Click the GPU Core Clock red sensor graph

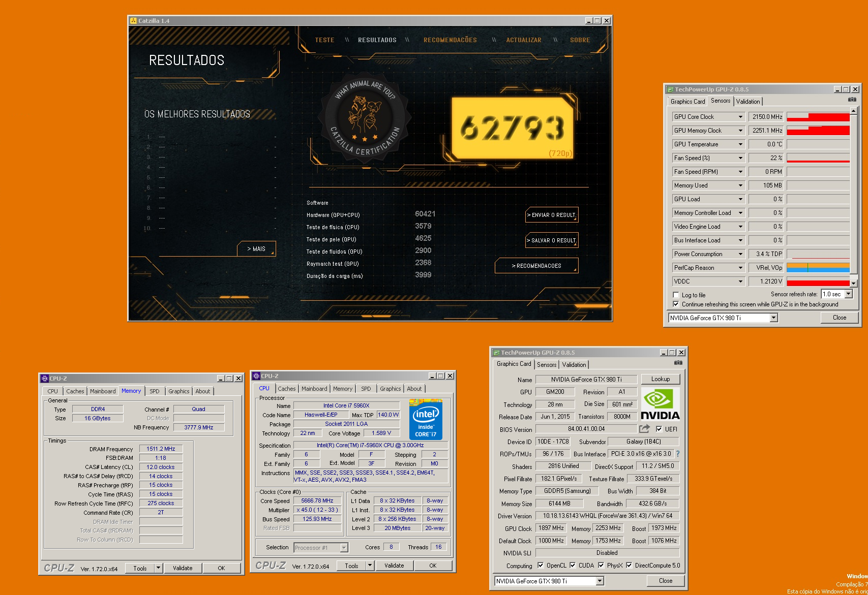[x=818, y=117]
